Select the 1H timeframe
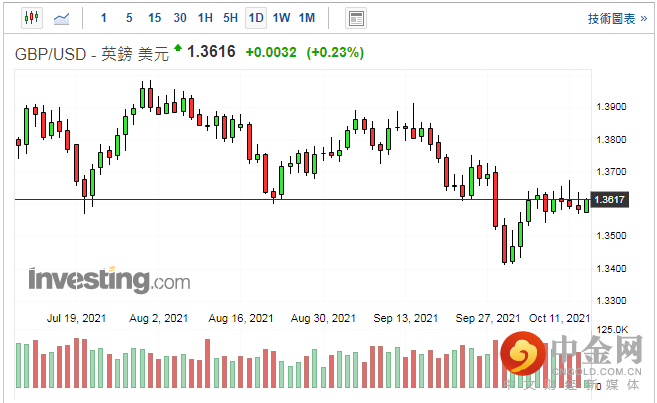This screenshot has height=403, width=657. [x=205, y=18]
